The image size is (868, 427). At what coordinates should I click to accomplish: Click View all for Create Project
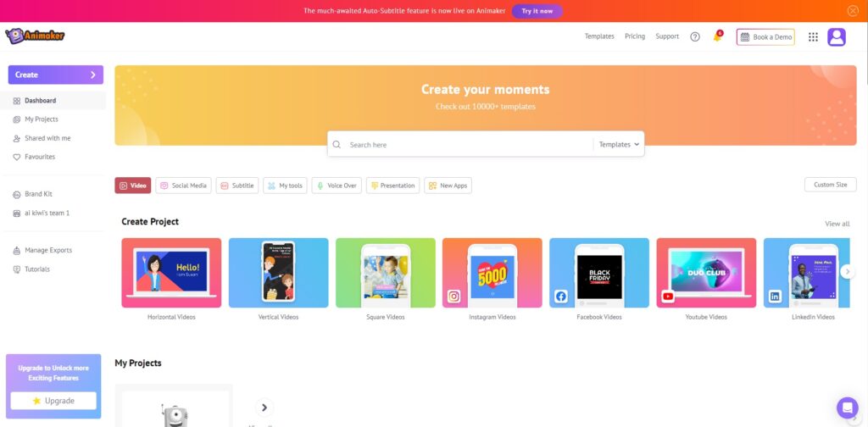(x=837, y=224)
